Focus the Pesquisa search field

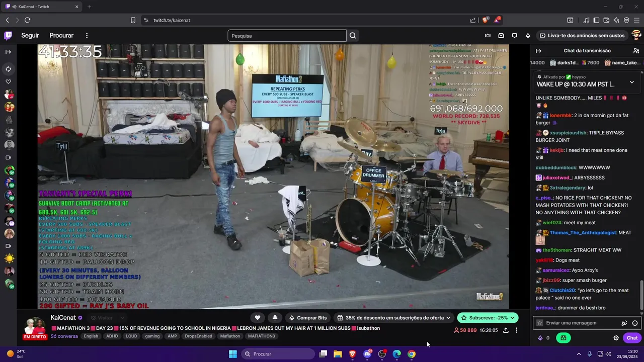(x=287, y=36)
